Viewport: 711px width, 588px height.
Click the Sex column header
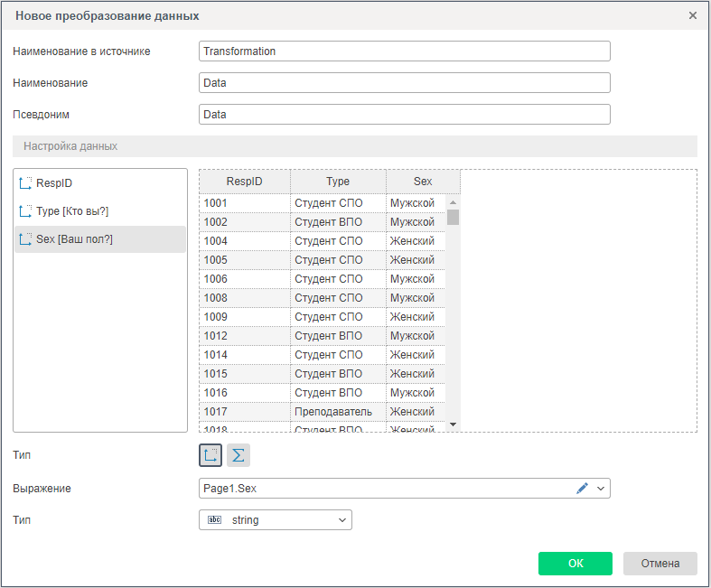[x=423, y=182]
